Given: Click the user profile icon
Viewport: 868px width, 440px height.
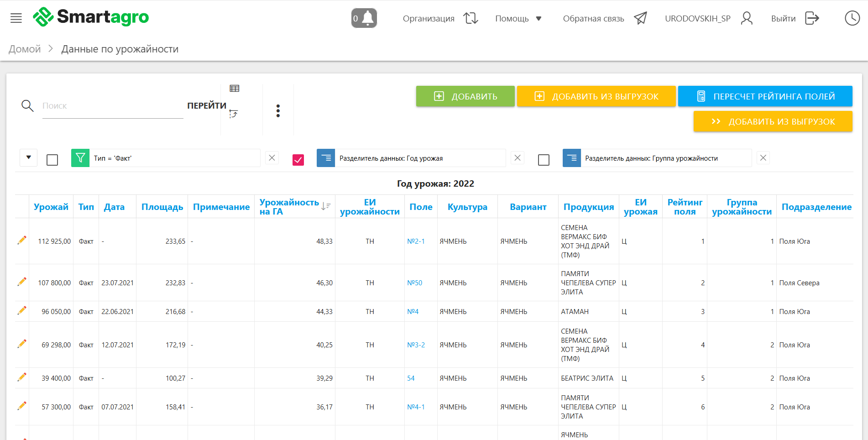Looking at the screenshot, I should tap(747, 18).
